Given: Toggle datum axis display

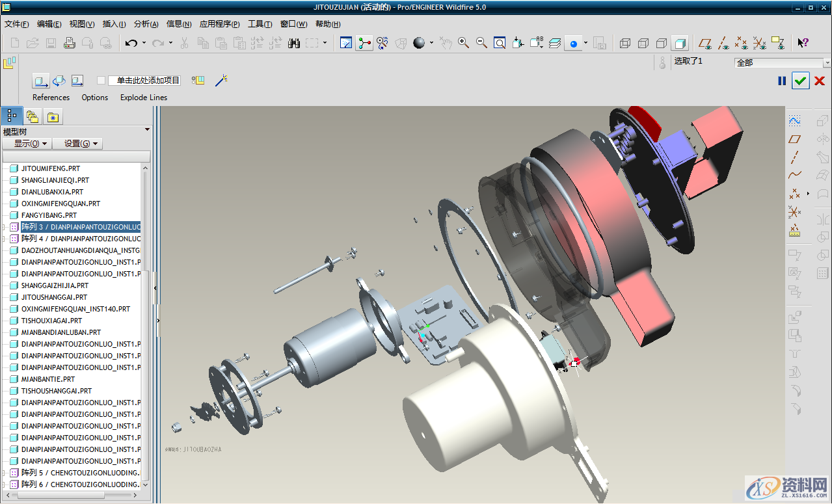Looking at the screenshot, I should point(723,43).
